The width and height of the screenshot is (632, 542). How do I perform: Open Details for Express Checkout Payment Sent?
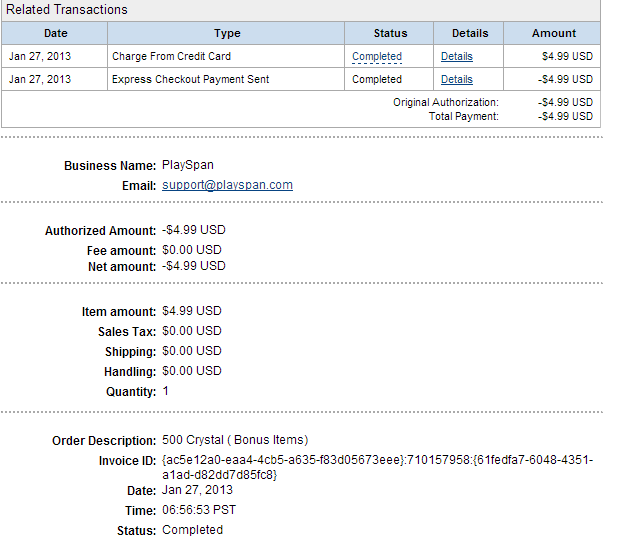coord(457,79)
